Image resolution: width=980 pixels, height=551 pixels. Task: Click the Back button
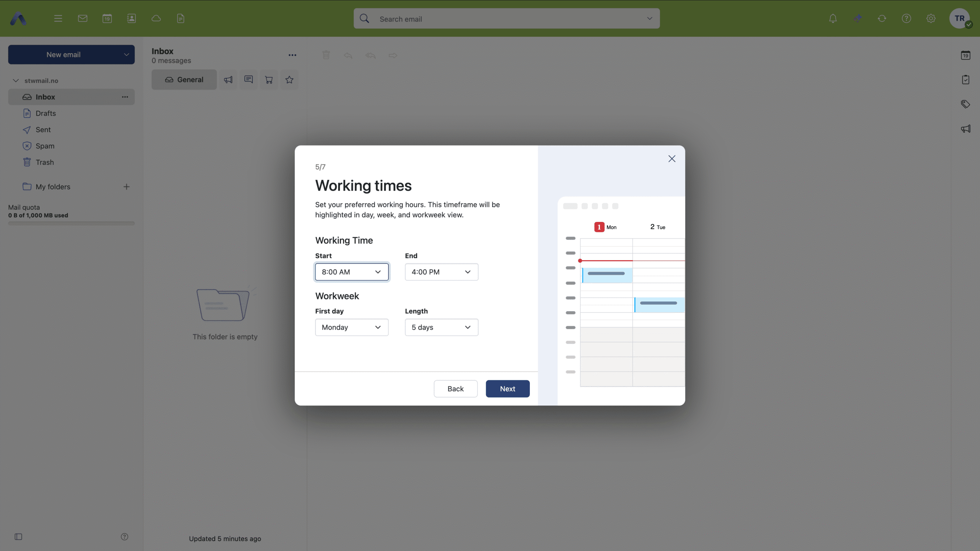tap(455, 388)
